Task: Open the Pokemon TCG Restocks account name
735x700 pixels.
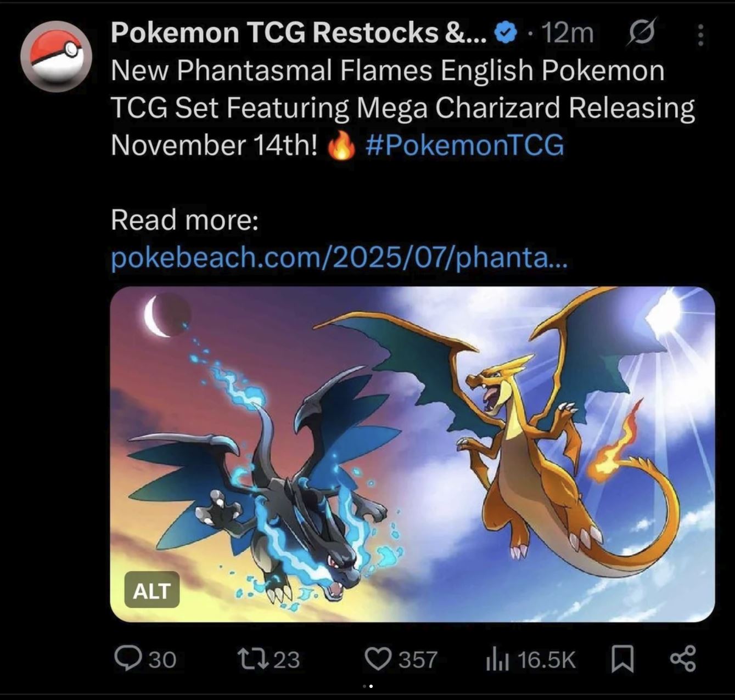Action: [x=298, y=32]
